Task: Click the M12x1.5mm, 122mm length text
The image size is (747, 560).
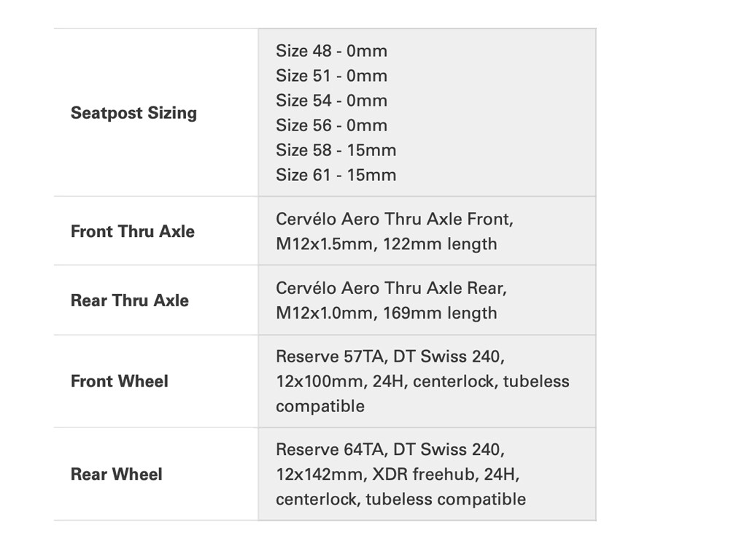Action: click(x=386, y=244)
